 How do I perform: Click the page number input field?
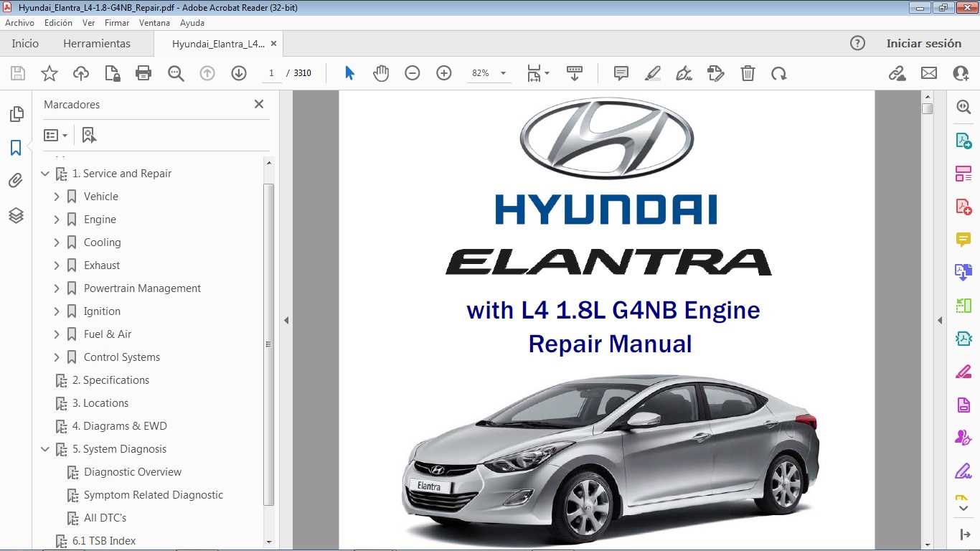tap(272, 73)
